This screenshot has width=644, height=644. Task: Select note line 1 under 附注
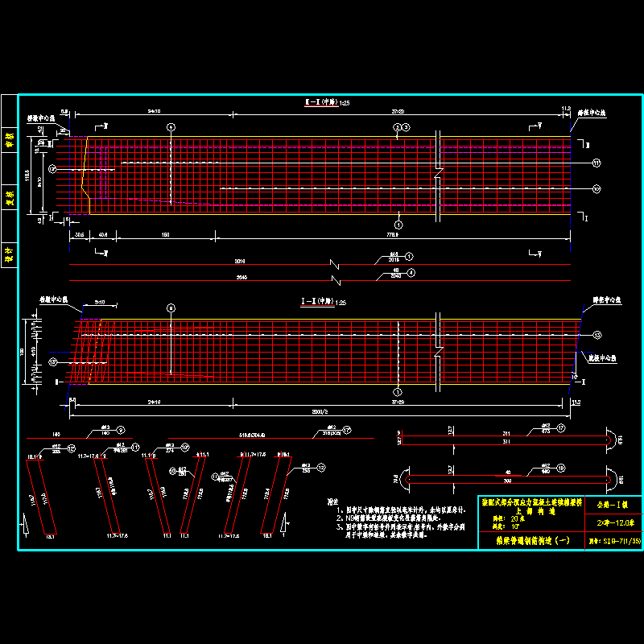[401, 510]
